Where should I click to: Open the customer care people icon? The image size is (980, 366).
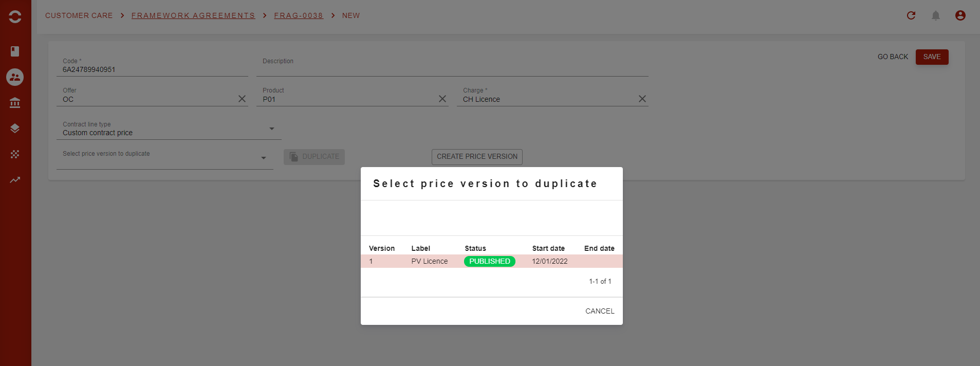point(15,77)
